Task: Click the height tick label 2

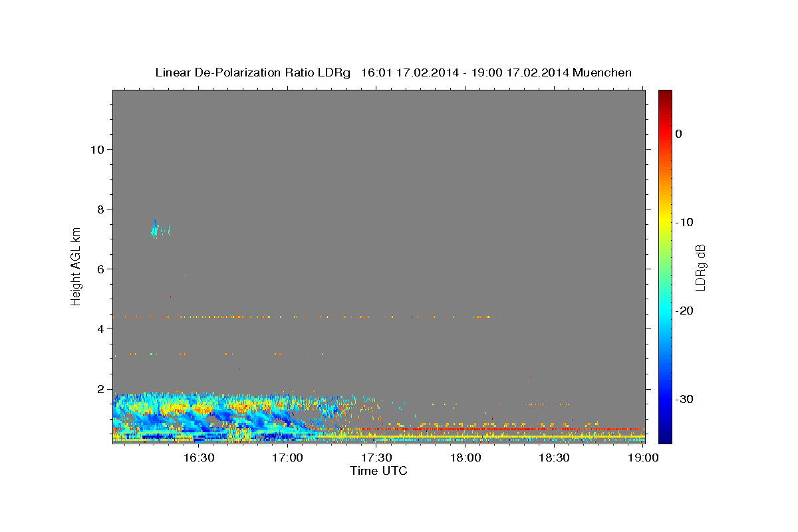Action: pyautogui.click(x=99, y=388)
